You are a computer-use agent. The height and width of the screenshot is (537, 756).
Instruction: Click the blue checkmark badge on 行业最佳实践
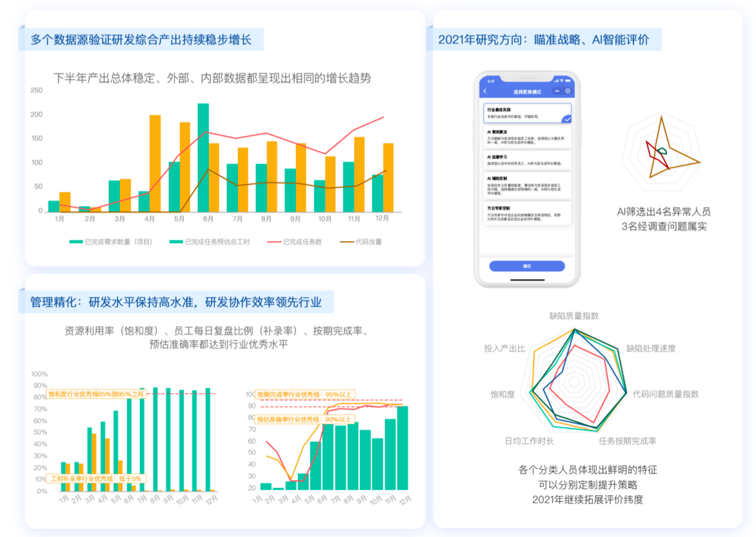[x=566, y=119]
